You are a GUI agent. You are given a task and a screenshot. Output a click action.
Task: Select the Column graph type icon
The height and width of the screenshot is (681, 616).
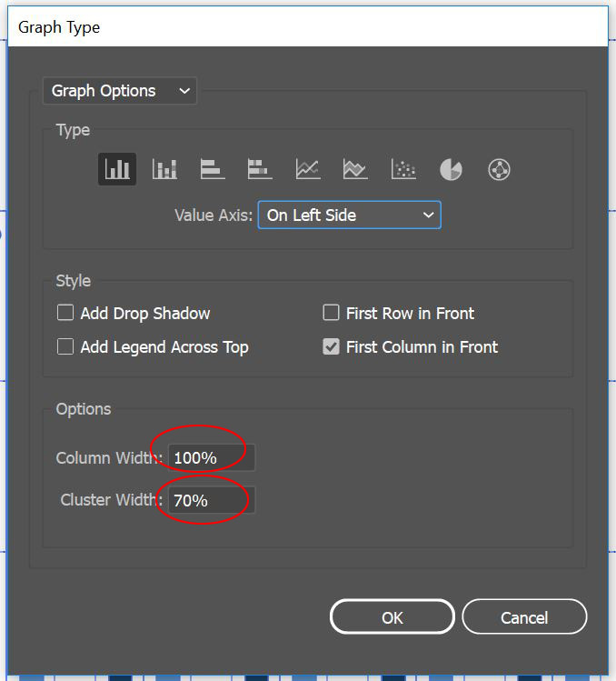[x=117, y=169]
